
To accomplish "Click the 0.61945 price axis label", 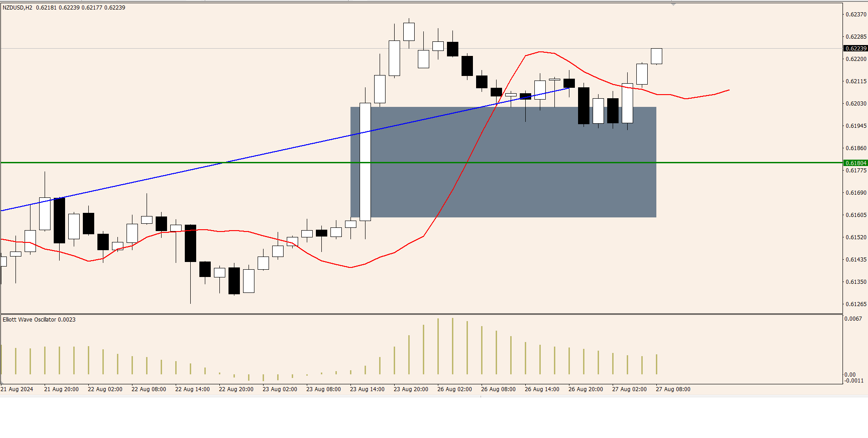I will click(856, 126).
